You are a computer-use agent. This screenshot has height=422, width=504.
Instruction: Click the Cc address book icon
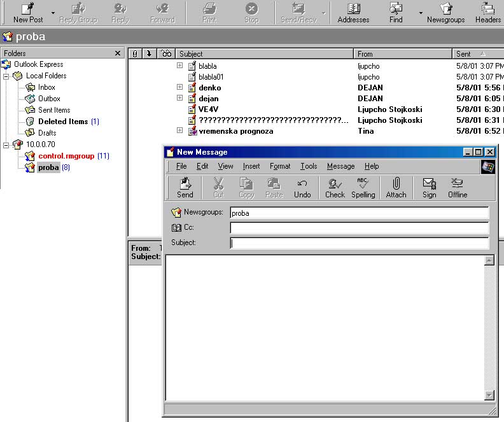(176, 228)
